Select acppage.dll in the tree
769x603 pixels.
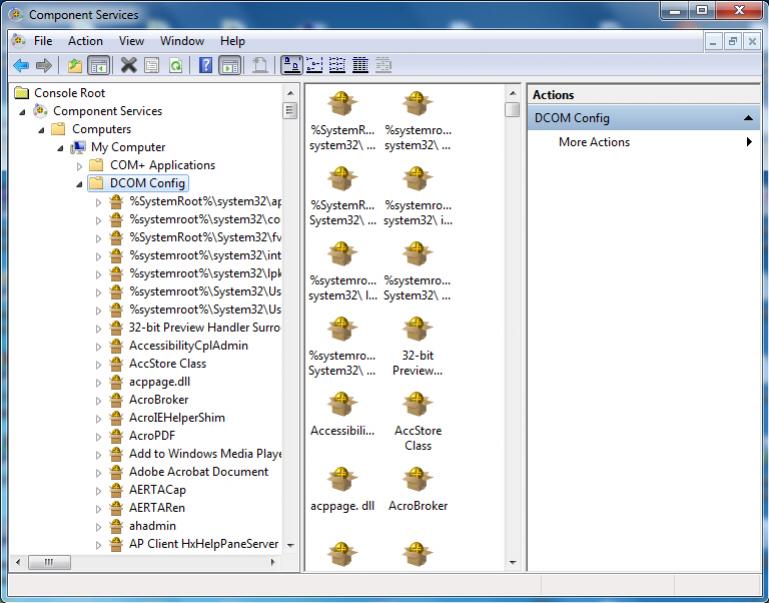159,381
